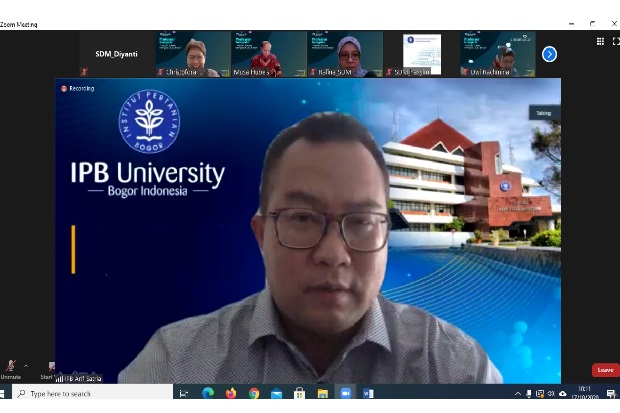
Task: Switch to gallery view grid icon
Action: coord(600,41)
